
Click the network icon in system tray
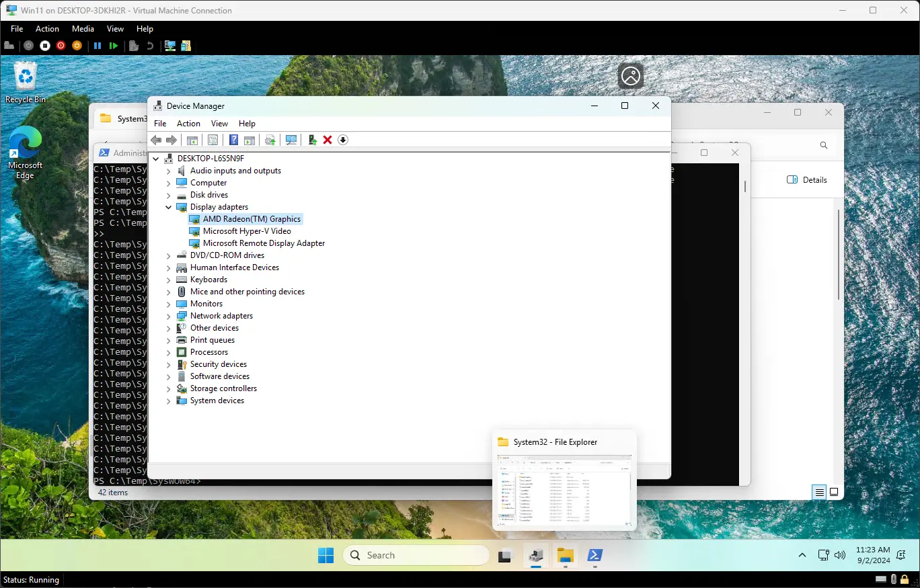[x=823, y=555]
